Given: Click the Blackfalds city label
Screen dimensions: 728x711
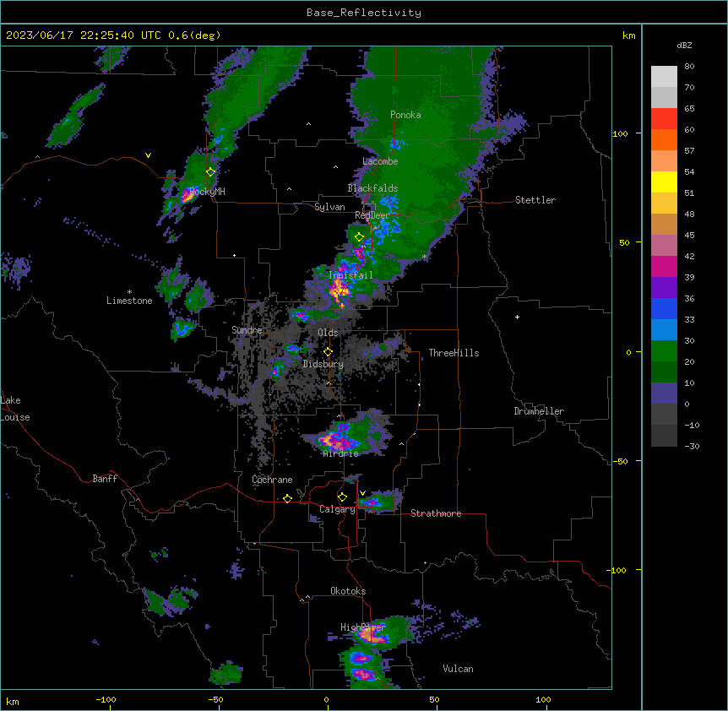Looking at the screenshot, I should (372, 188).
